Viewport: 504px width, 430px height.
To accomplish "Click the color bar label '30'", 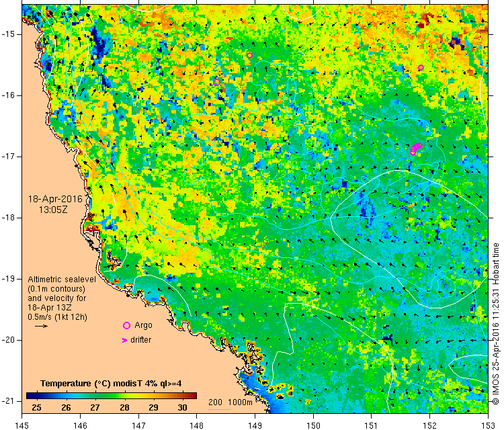I will tap(182, 408).
